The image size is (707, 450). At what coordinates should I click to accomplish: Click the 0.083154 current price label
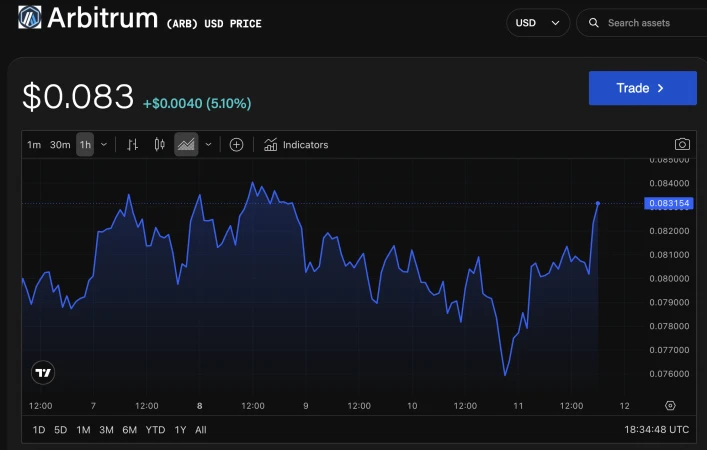(x=669, y=203)
